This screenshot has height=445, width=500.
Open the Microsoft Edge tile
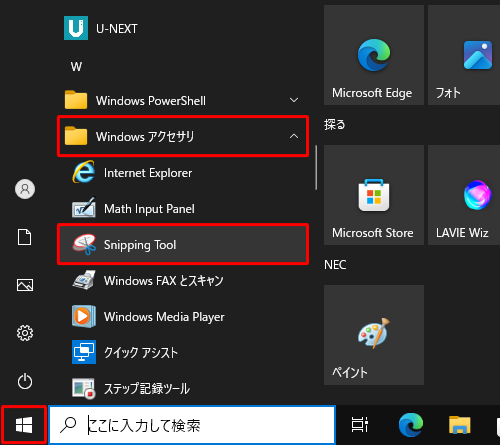click(374, 55)
